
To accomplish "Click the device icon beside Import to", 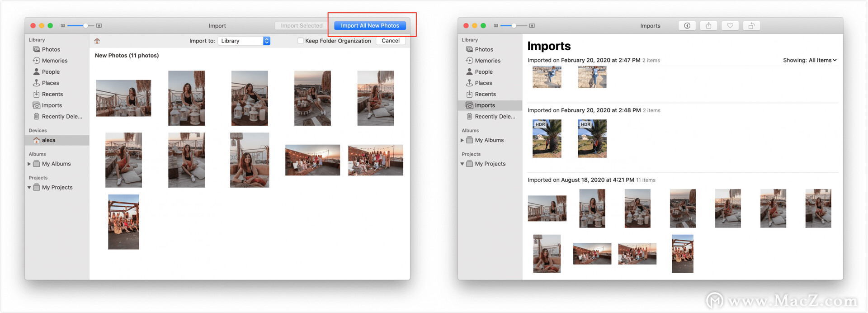I will tap(97, 41).
